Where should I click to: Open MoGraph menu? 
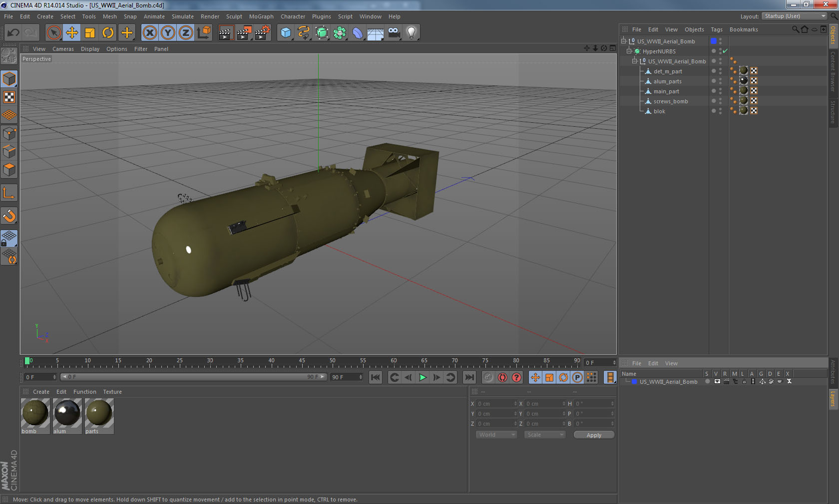(x=261, y=16)
